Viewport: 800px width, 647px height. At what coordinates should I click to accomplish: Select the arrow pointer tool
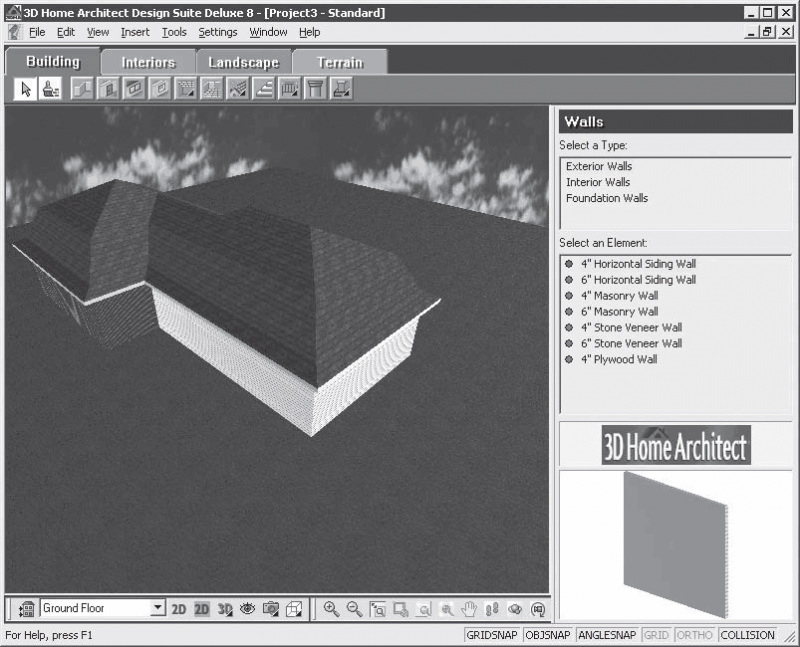pyautogui.click(x=26, y=89)
